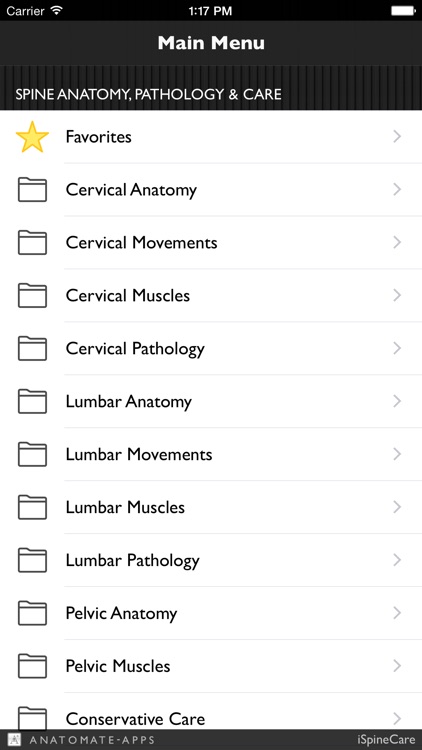Expand Lumbar Pathology using its chevron
Image resolution: width=422 pixels, height=750 pixels.
click(397, 560)
